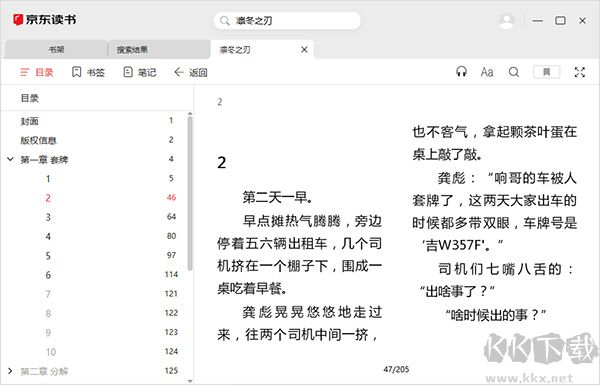Screen dimensions: 600x385
Task: Close the 凛冬之刃 tab
Action: [x=304, y=50]
